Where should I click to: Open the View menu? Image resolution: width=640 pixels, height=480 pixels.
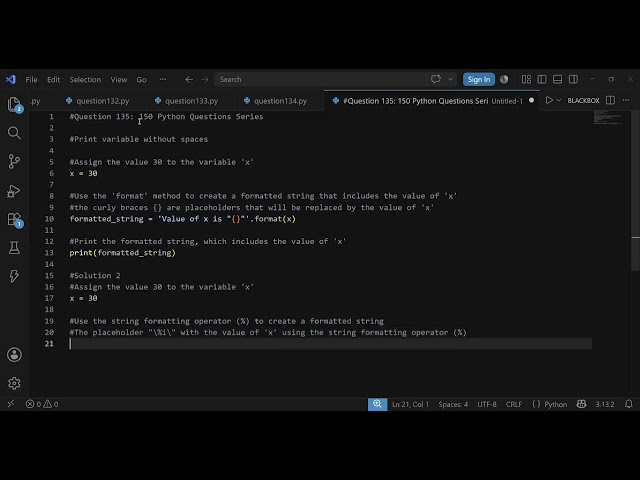(x=119, y=80)
